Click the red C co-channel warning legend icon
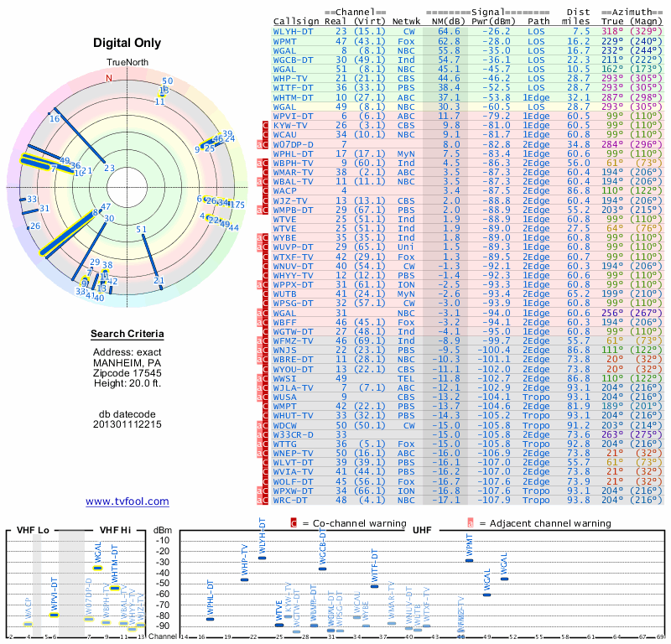This screenshot has height=644, width=671. 294,523
